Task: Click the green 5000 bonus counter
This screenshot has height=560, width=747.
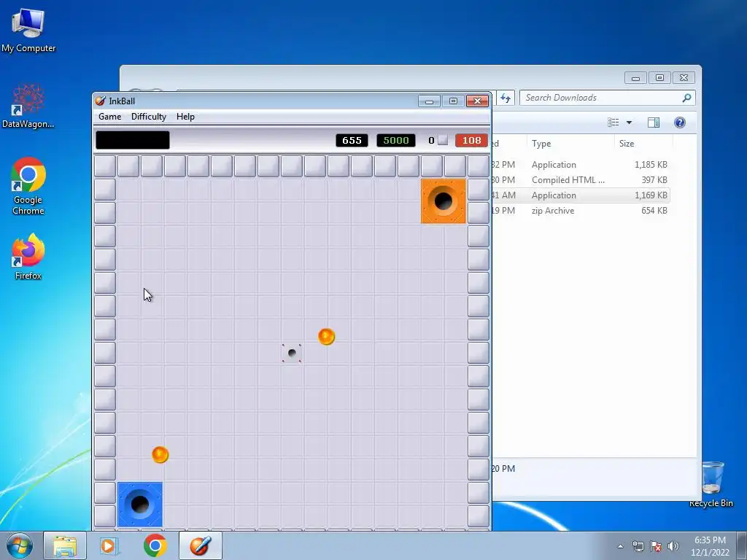Action: point(396,141)
